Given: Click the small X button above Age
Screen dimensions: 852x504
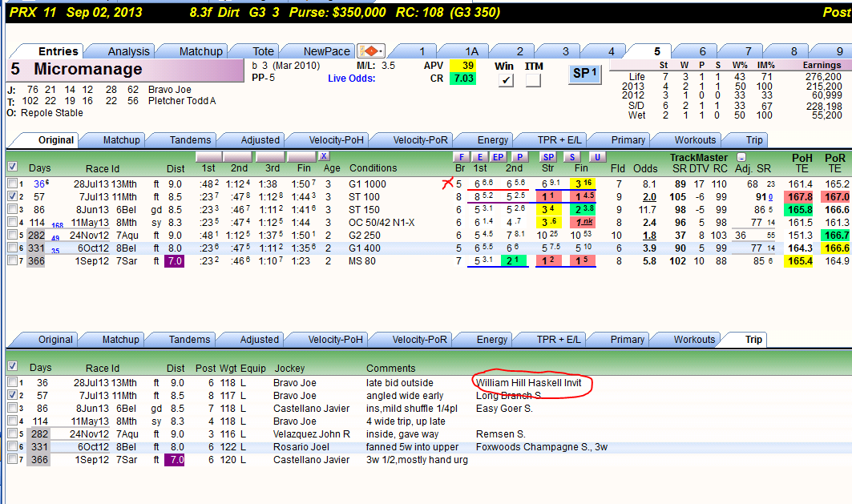Looking at the screenshot, I should [324, 156].
